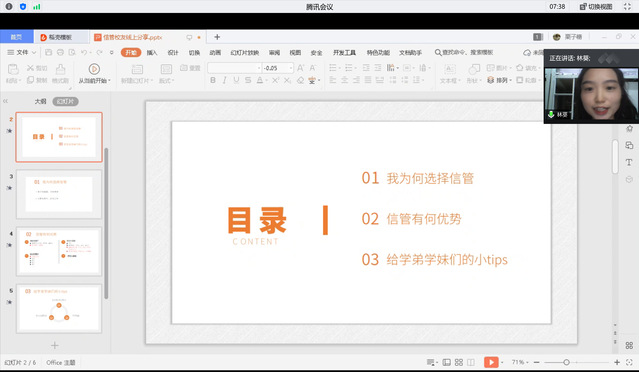Toggle underline formatting U
Image resolution: width=639 pixels, height=372 pixels.
click(236, 80)
